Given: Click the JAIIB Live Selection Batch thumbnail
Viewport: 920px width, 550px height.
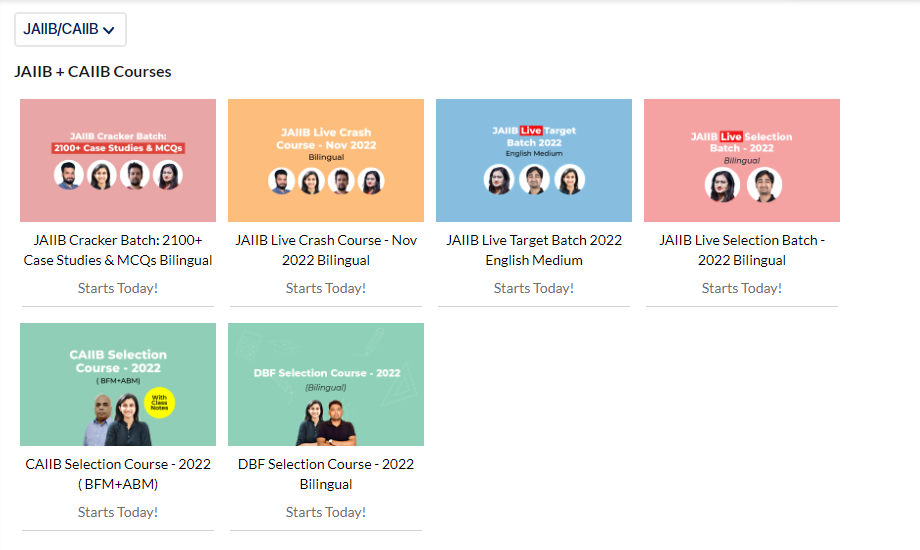Looking at the screenshot, I should pyautogui.click(x=742, y=160).
